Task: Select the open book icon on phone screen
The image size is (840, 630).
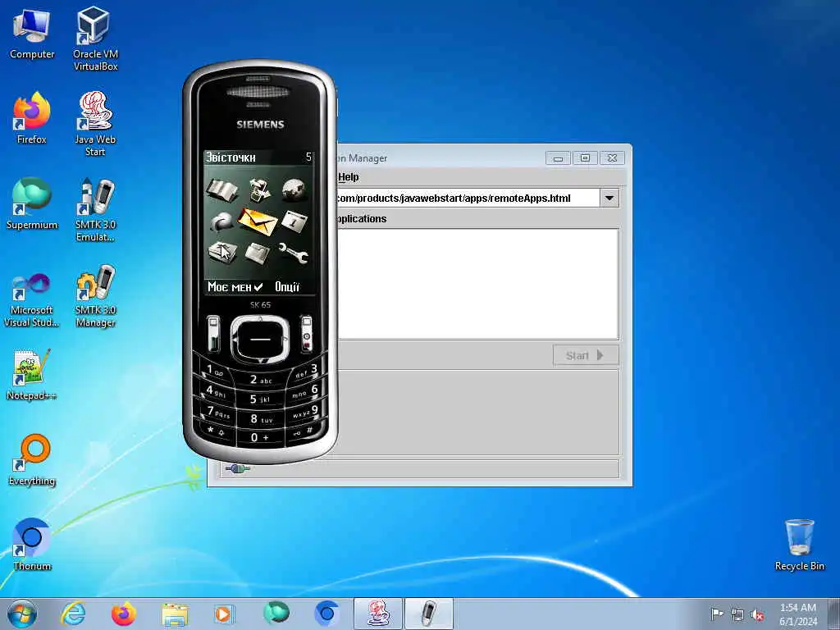Action: tap(222, 190)
